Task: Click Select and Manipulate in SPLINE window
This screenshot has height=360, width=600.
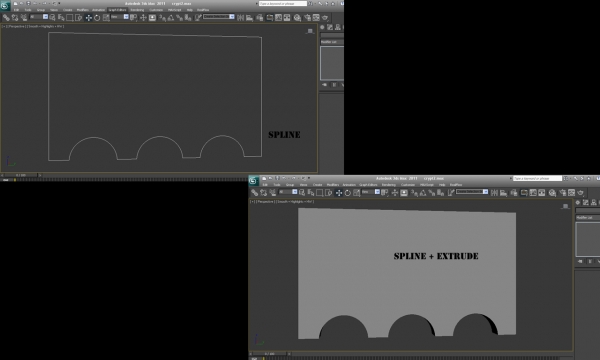Action: (x=143, y=17)
